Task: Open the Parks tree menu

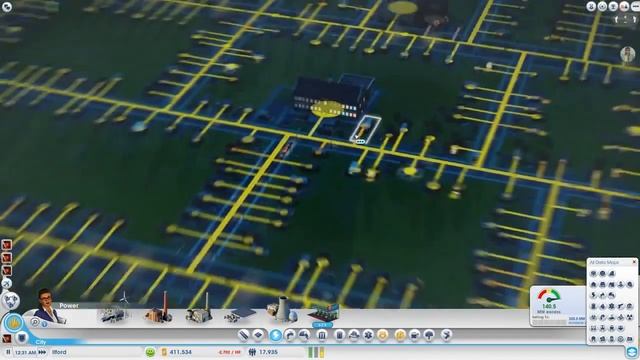Action: click(x=429, y=336)
